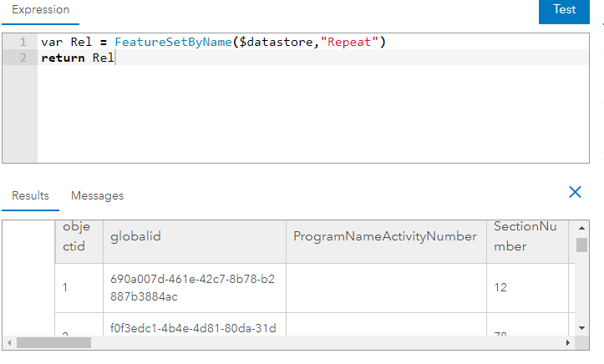This screenshot has width=604, height=364.
Task: Switch to the Messages tab
Action: pyautogui.click(x=97, y=195)
